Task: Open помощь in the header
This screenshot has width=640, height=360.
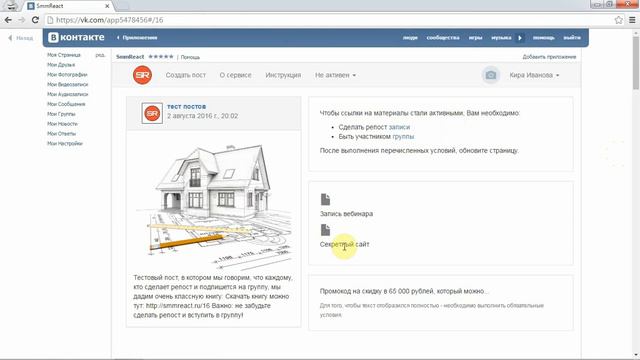Action: (x=544, y=38)
